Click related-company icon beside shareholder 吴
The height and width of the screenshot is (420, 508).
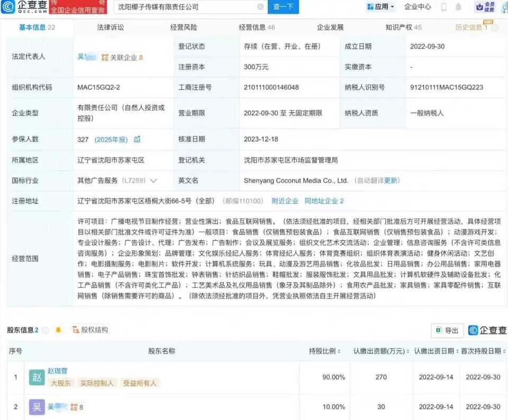click(x=74, y=407)
